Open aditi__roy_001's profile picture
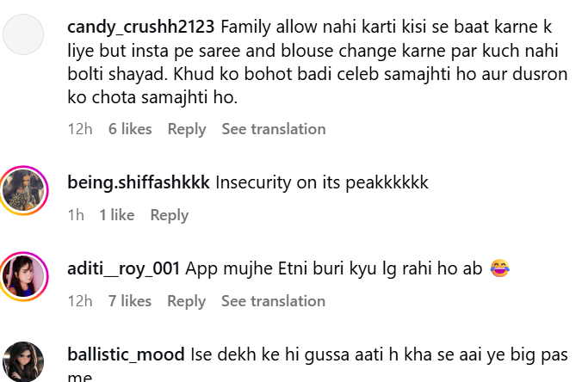 pos(24,274)
